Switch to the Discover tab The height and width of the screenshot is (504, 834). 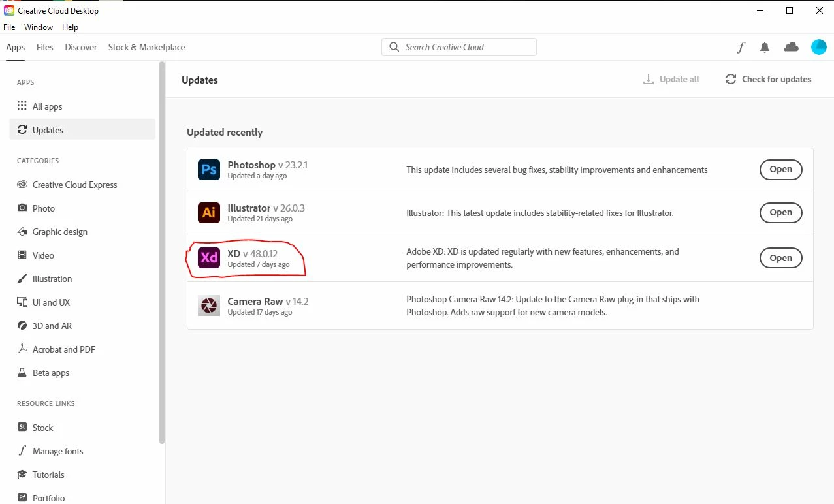81,47
